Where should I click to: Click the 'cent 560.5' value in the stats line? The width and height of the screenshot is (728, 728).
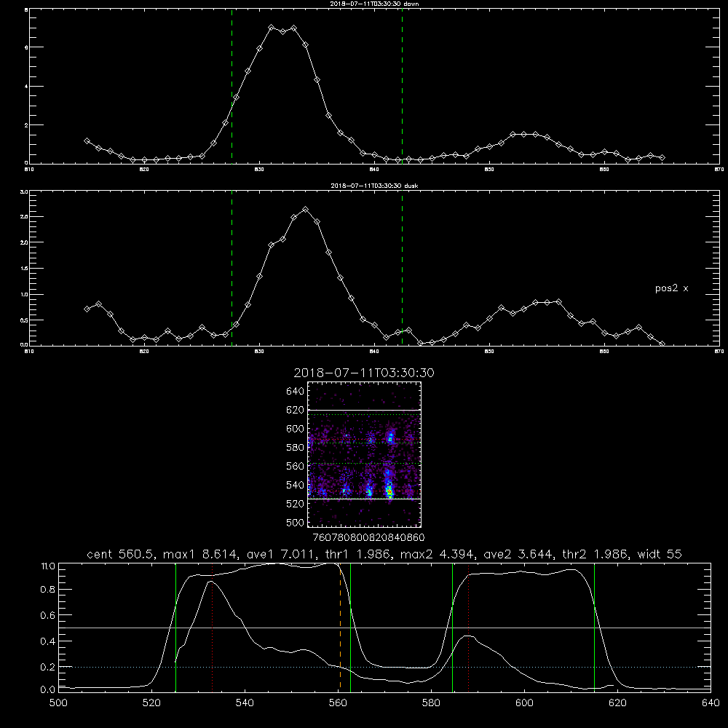[x=119, y=554]
